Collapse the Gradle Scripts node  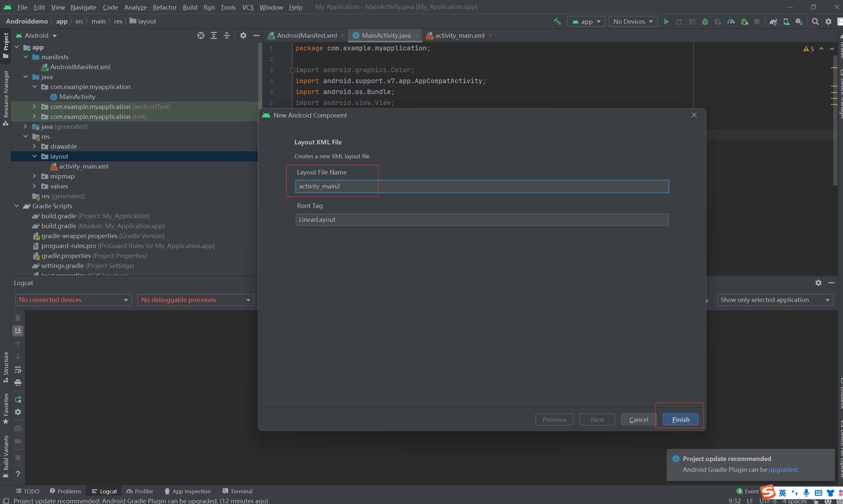click(x=17, y=206)
